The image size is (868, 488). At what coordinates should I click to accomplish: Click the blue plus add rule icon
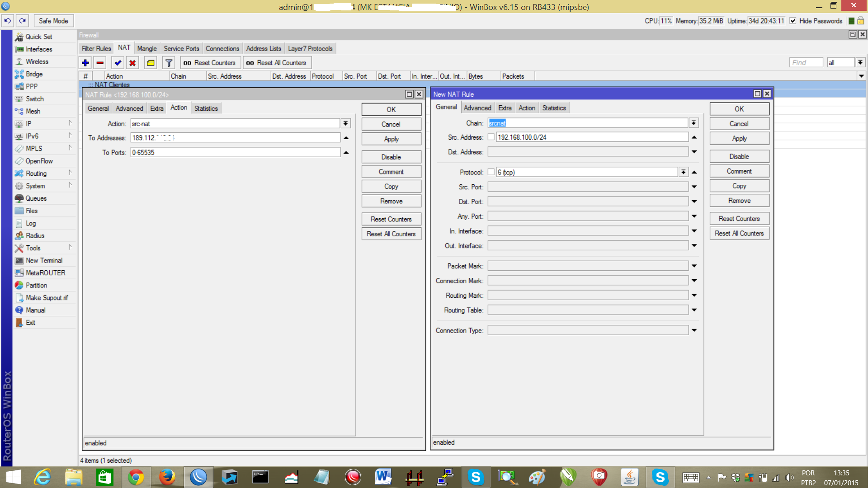coord(85,63)
